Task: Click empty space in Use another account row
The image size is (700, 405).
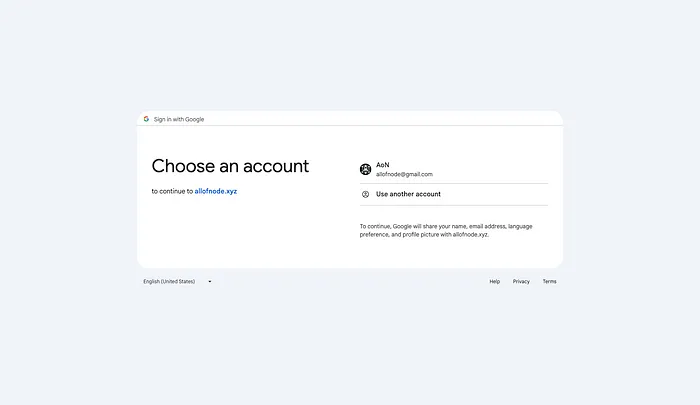Action: (495, 195)
